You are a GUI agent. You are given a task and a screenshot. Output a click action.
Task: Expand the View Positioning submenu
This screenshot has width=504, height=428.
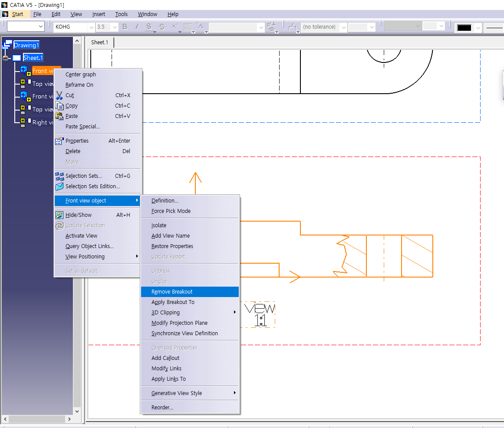click(x=98, y=257)
